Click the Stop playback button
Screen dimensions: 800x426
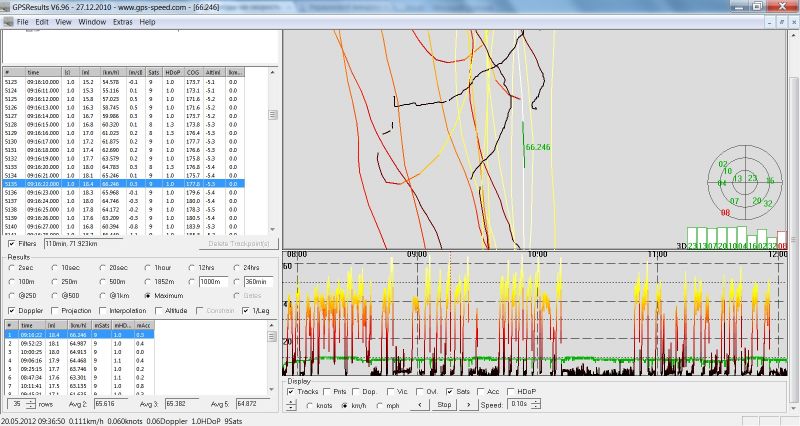(443, 406)
